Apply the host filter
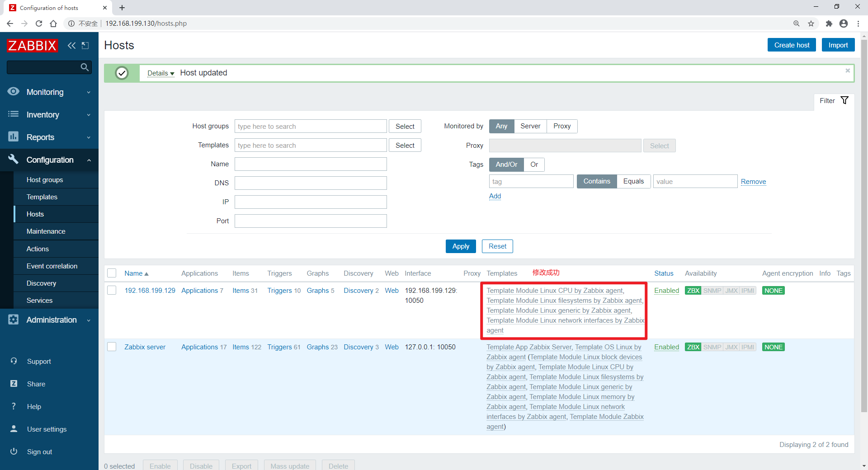The width and height of the screenshot is (868, 470). click(461, 246)
